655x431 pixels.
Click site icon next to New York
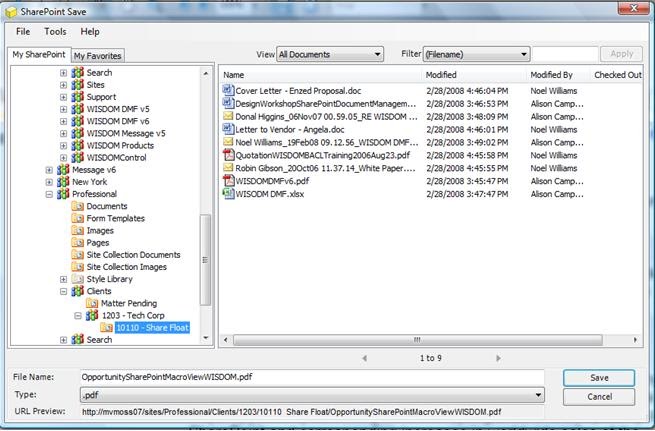tap(63, 182)
